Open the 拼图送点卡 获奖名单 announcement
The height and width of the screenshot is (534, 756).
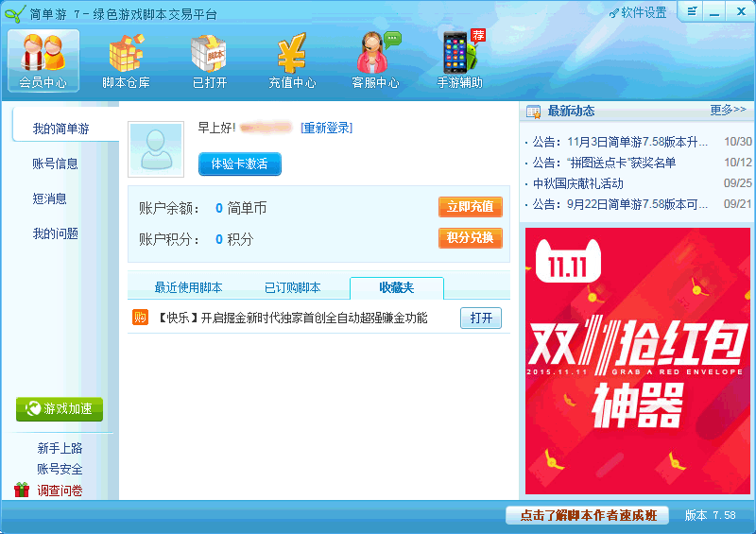[604, 163]
